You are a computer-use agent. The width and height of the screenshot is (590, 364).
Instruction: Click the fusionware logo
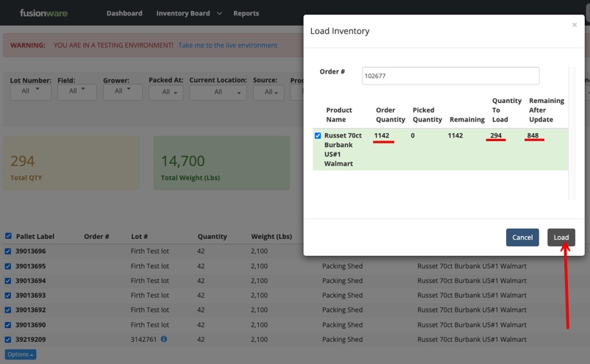coord(44,13)
